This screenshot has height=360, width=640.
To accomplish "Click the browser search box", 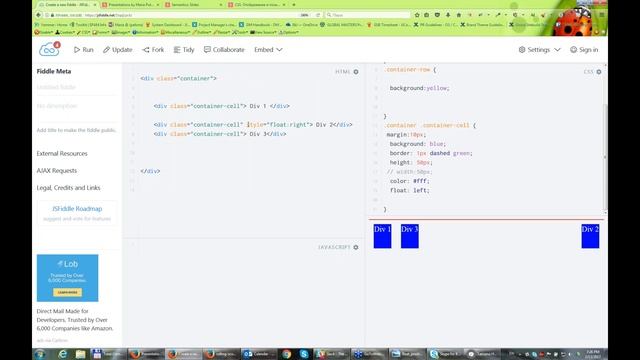I will [367, 15].
